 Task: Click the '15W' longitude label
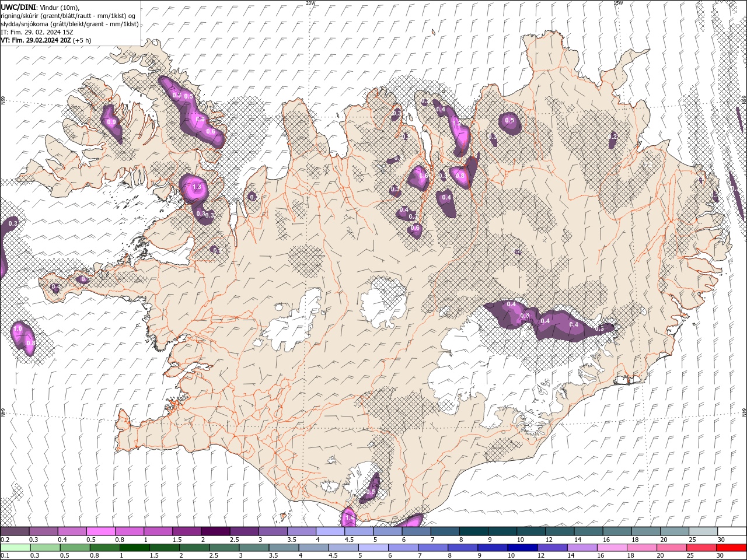[618, 3]
